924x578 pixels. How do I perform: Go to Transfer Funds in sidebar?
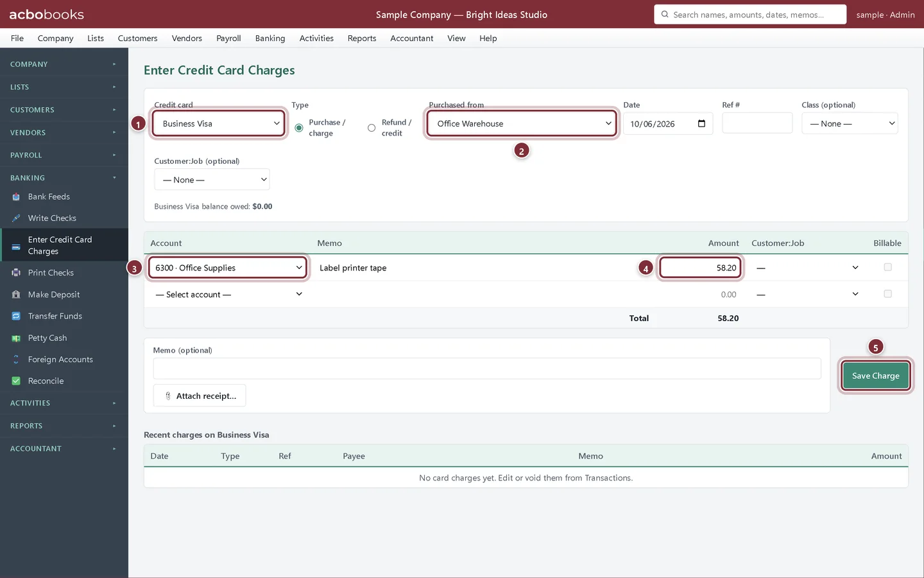click(x=64, y=317)
